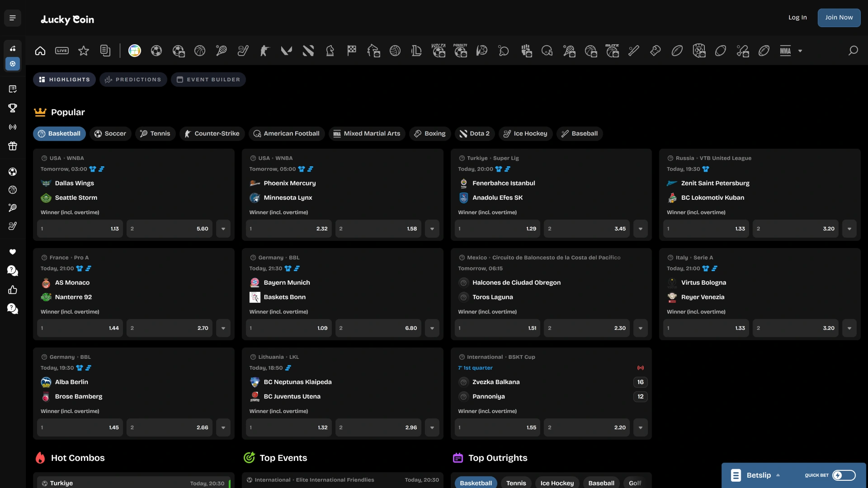The image size is (868, 488).
Task: Select the Valorant icon in sports bar
Action: [287, 51]
